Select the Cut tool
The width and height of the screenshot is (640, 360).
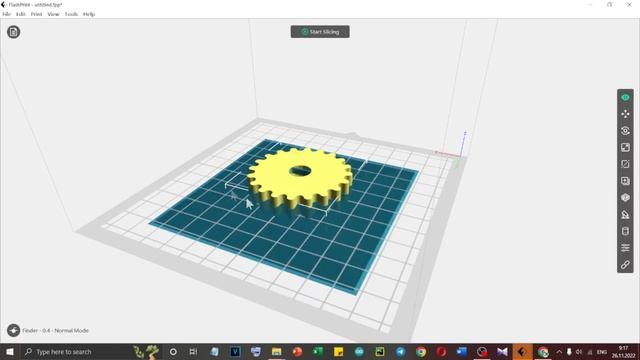[625, 164]
